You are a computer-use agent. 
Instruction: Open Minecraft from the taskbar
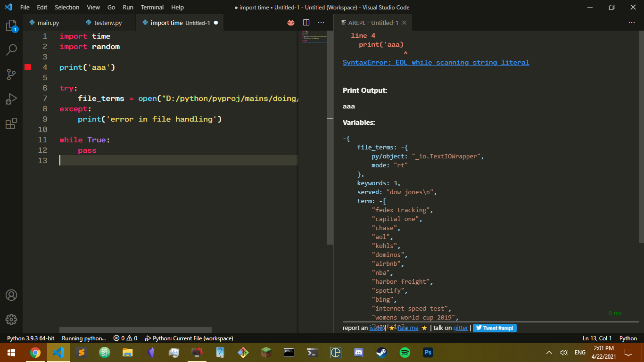pos(266,353)
